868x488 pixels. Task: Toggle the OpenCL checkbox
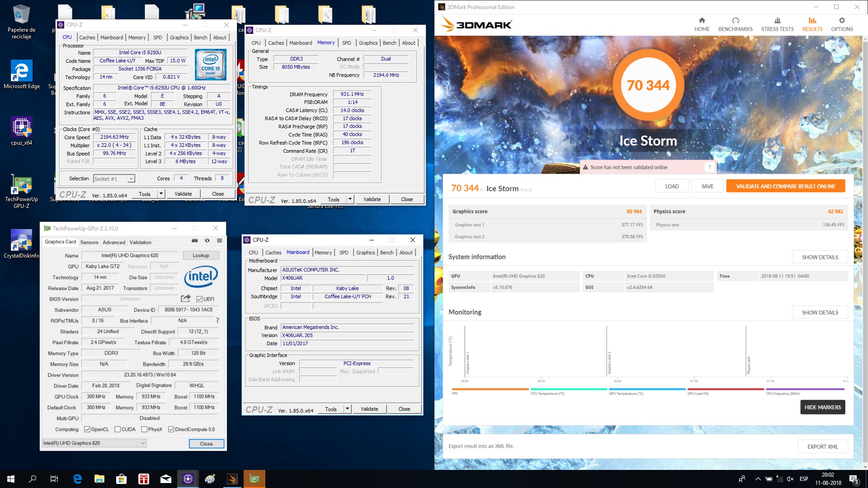coord(87,429)
